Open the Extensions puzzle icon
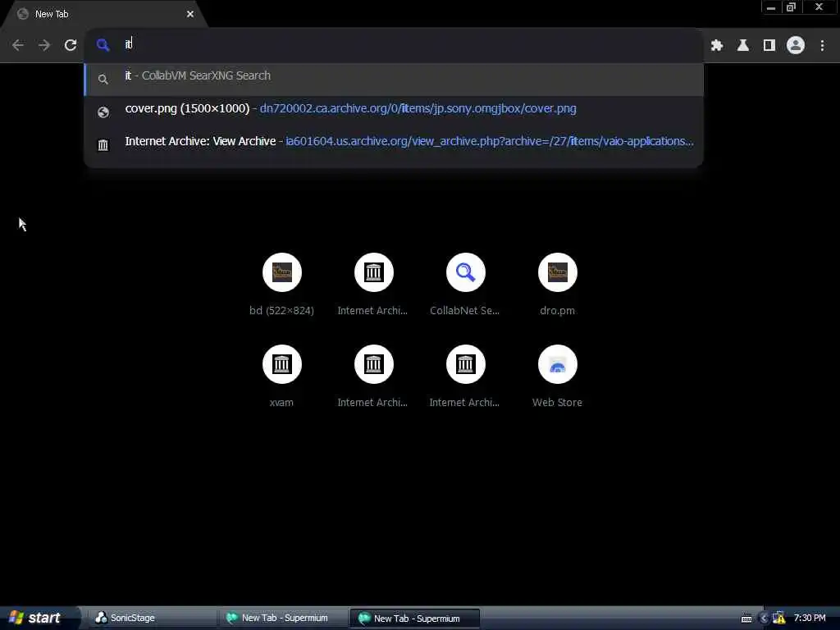Screen dimensions: 840x630 click(x=717, y=46)
